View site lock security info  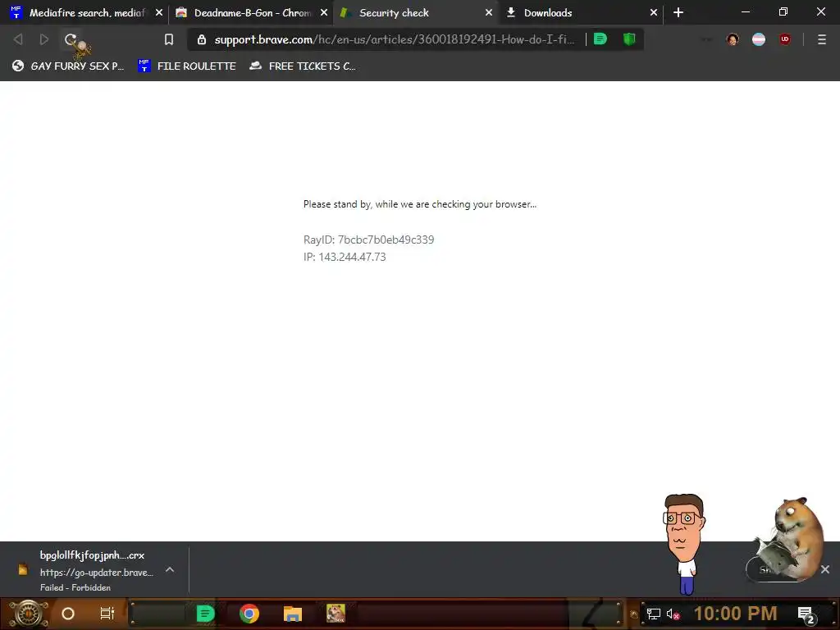tap(202, 39)
